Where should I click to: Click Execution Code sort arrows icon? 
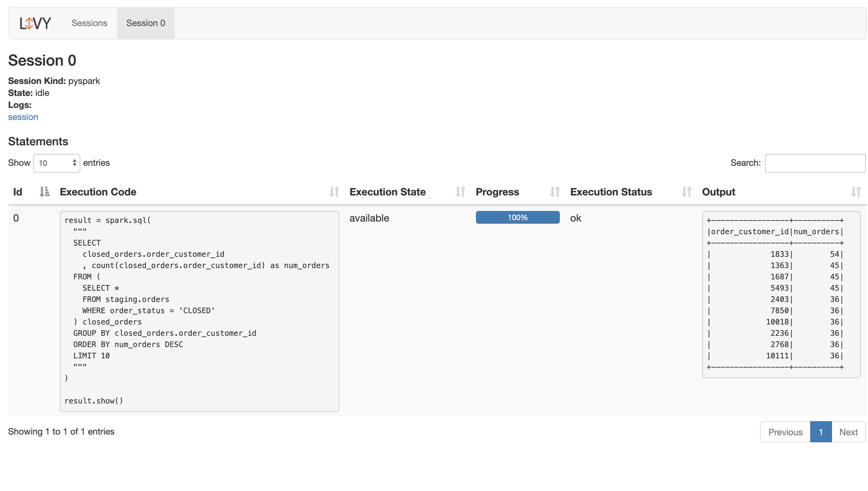(x=334, y=192)
